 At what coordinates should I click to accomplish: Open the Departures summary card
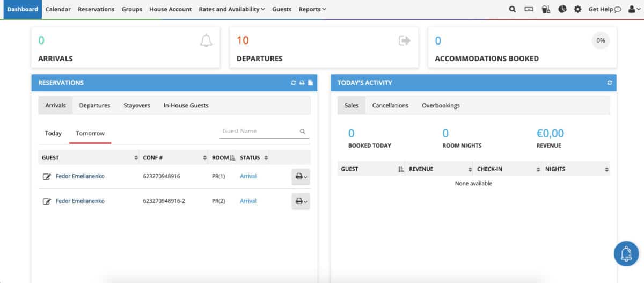(x=324, y=47)
